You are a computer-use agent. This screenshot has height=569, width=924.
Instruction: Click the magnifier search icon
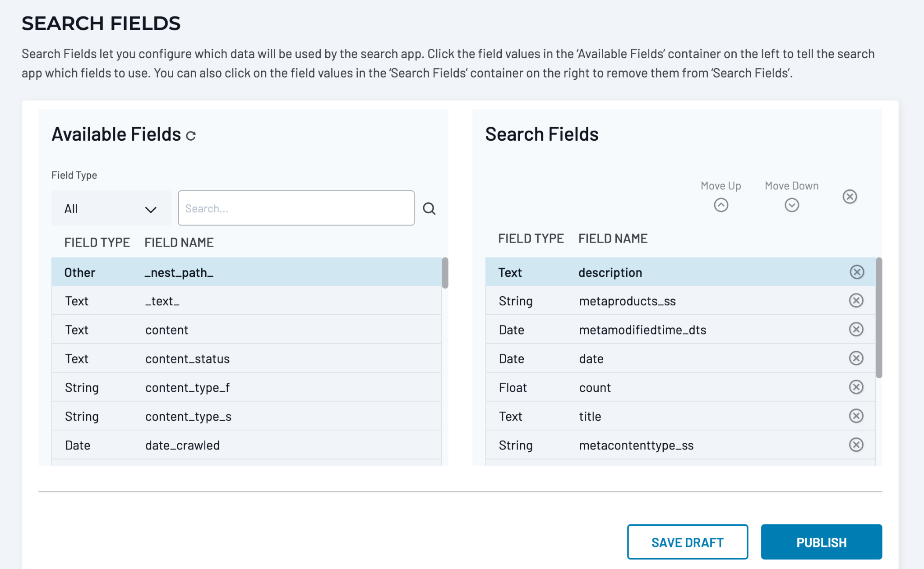pos(429,208)
